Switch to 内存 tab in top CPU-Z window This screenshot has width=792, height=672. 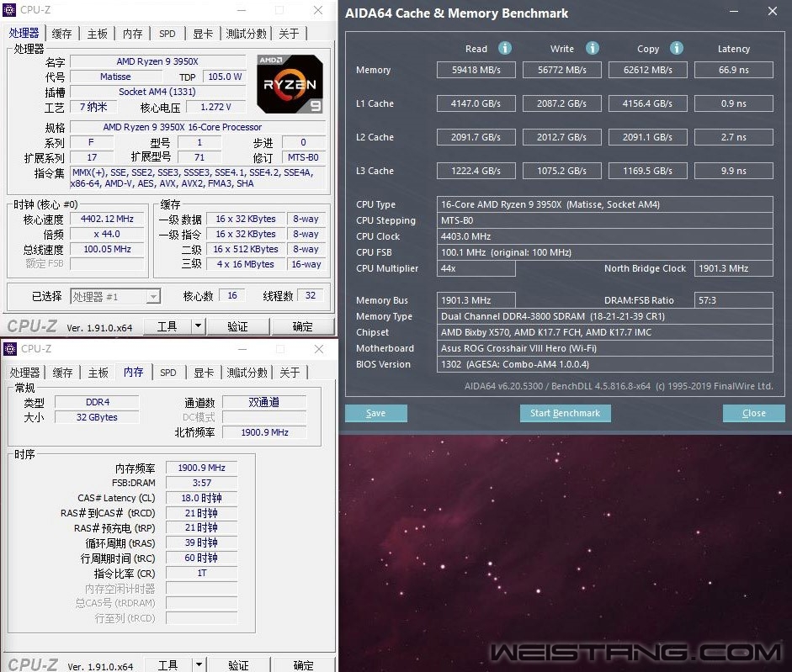132,34
